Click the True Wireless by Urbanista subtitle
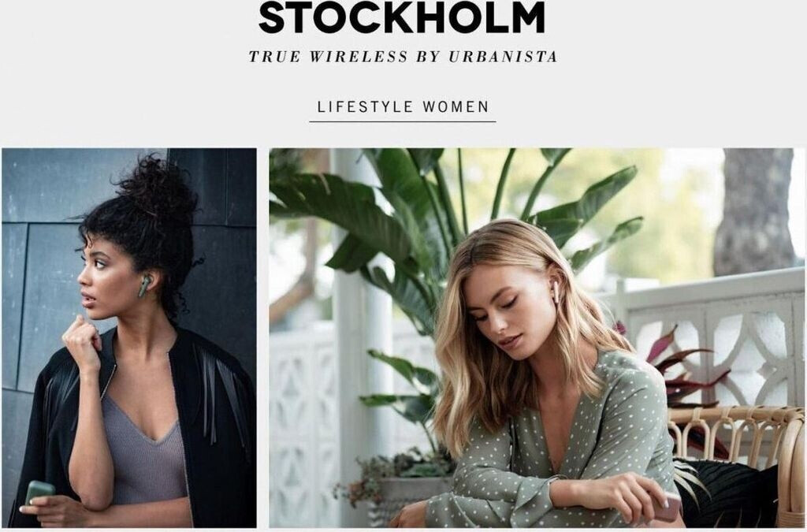Viewport: 807px width, 532px height. (403, 57)
